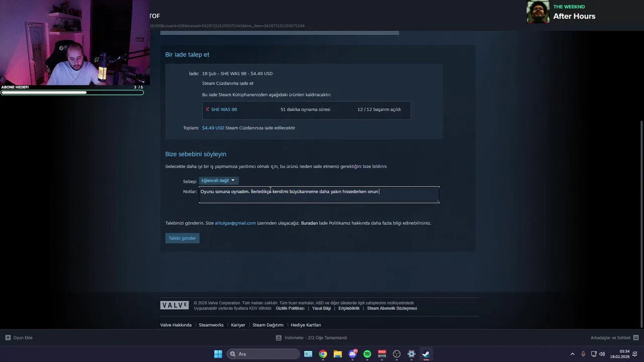Open the Settings gear in the taskbar
The image size is (644, 362).
pos(411,354)
